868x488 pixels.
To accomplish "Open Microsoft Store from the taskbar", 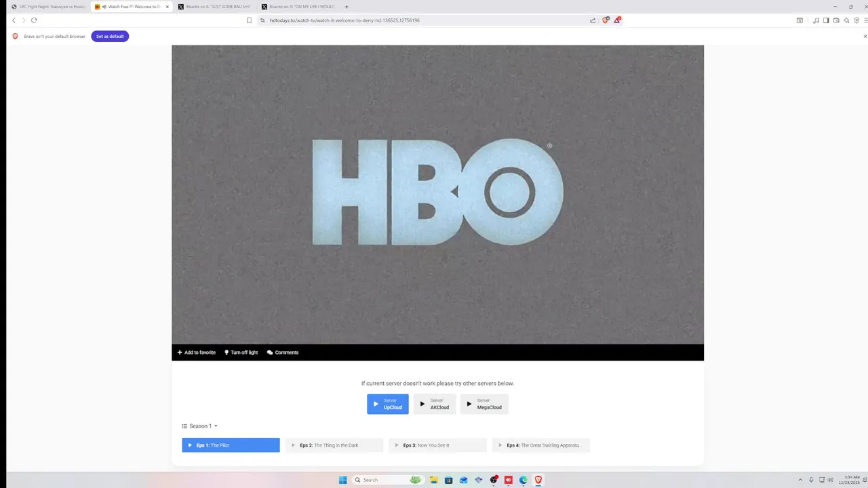I will (449, 480).
